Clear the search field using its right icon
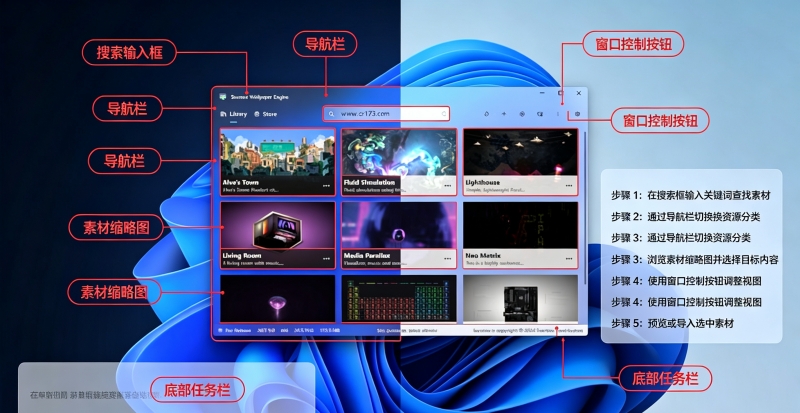This screenshot has height=413, width=800. pos(444,114)
